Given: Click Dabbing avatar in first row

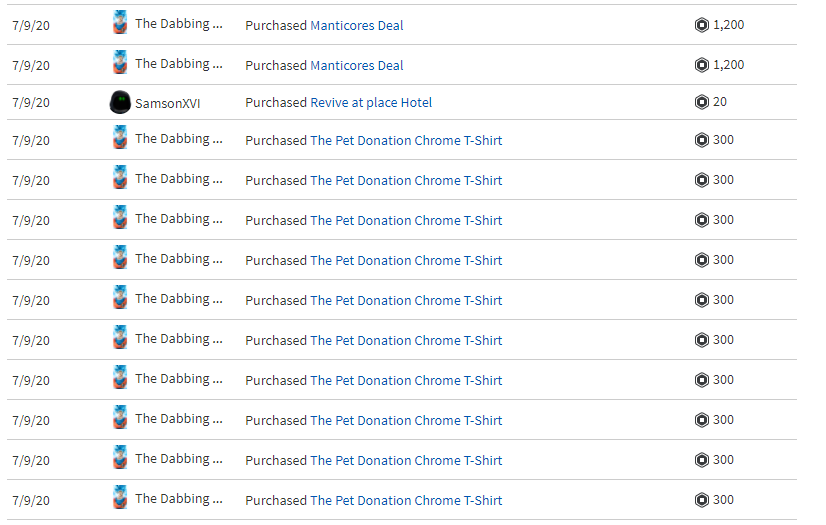Looking at the screenshot, I should pyautogui.click(x=120, y=23).
